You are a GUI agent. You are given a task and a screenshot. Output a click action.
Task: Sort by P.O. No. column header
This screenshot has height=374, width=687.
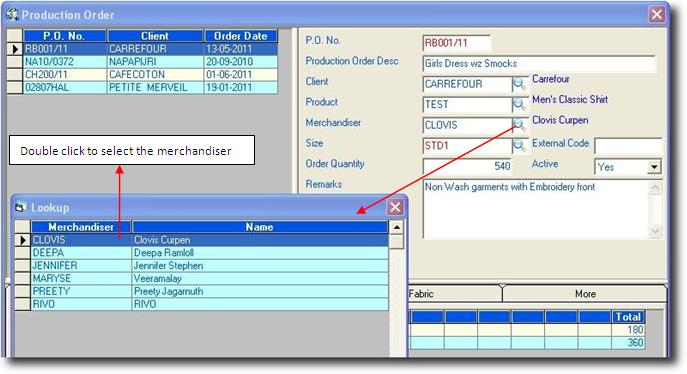64,36
